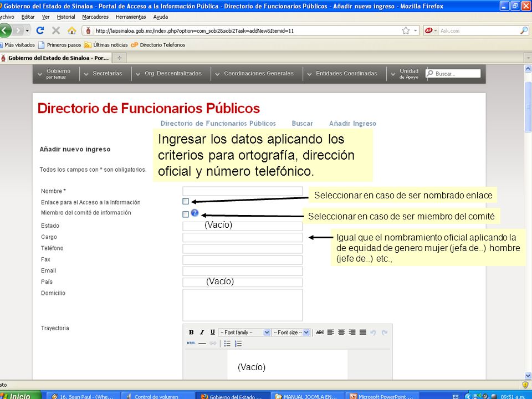Viewport: 532px width, 399px height.
Task: Check Miembro del comité de información
Action: coord(186,214)
